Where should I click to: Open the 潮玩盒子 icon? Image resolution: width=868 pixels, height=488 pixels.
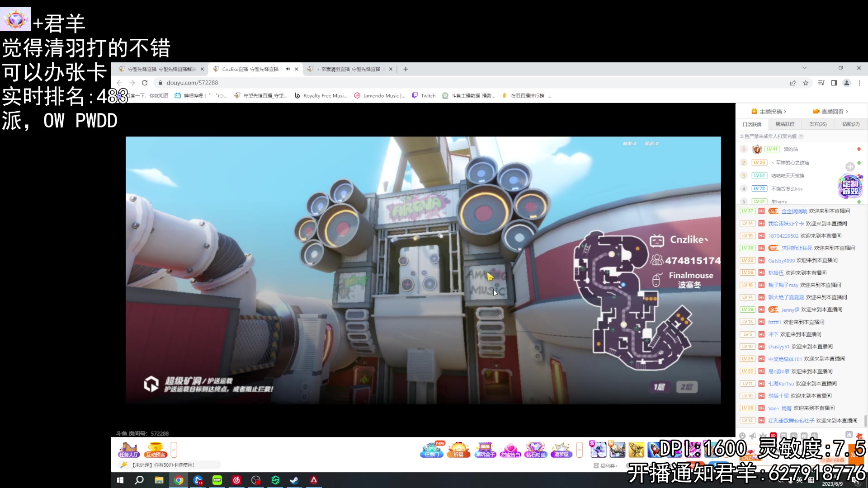click(485, 450)
